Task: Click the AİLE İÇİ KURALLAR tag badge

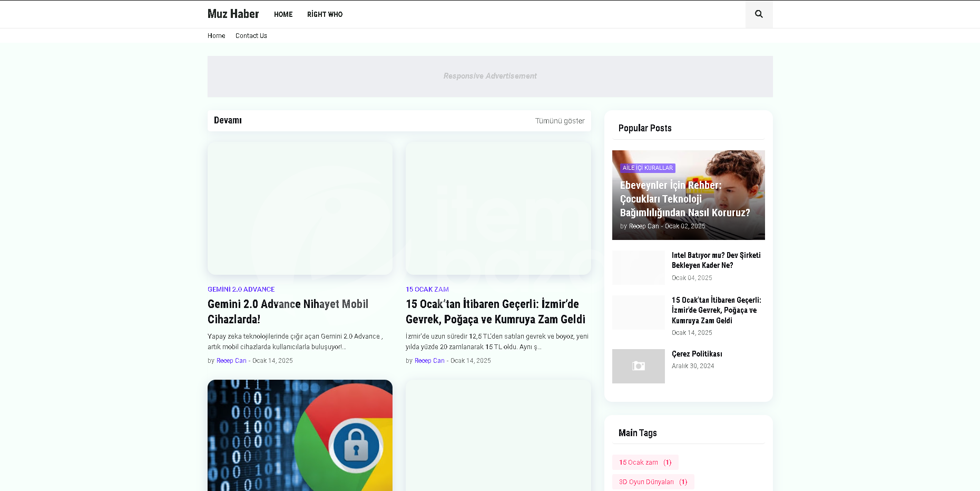Action: click(x=648, y=168)
